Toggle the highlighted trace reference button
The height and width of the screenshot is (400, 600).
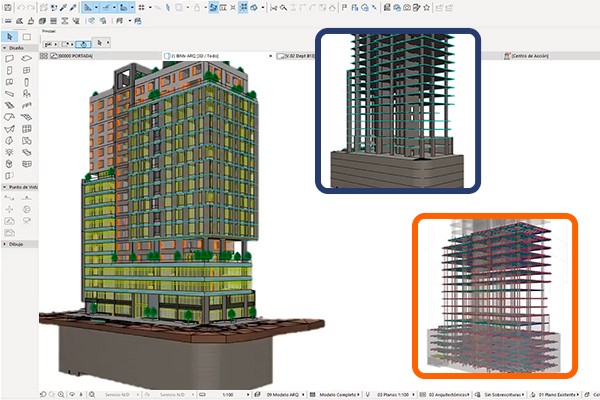pyautogui.click(x=214, y=7)
